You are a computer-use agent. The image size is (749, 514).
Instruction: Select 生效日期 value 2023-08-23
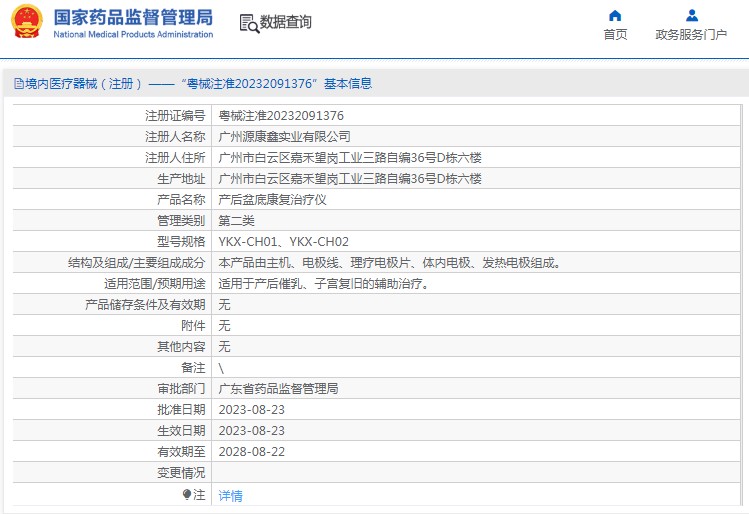tap(251, 431)
